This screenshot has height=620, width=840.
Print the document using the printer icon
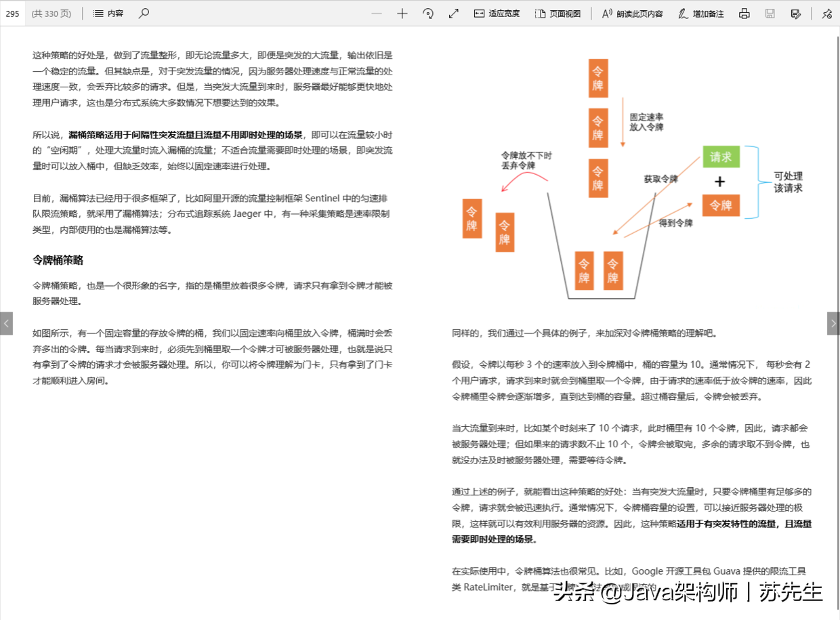coord(744,14)
